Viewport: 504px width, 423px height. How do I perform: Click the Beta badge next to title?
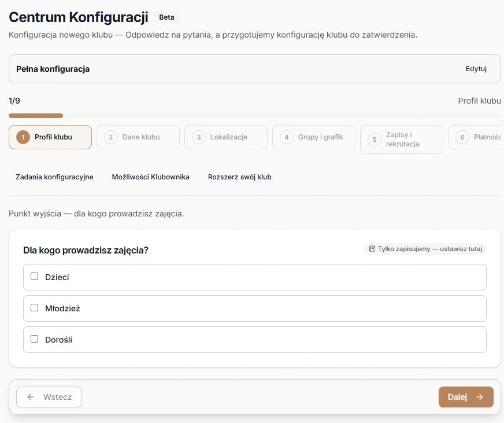166,17
